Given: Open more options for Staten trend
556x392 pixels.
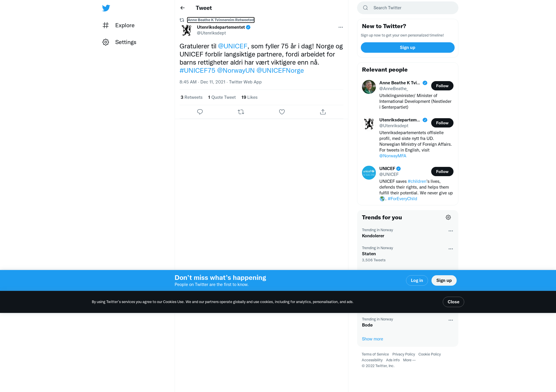Looking at the screenshot, I should click(451, 249).
